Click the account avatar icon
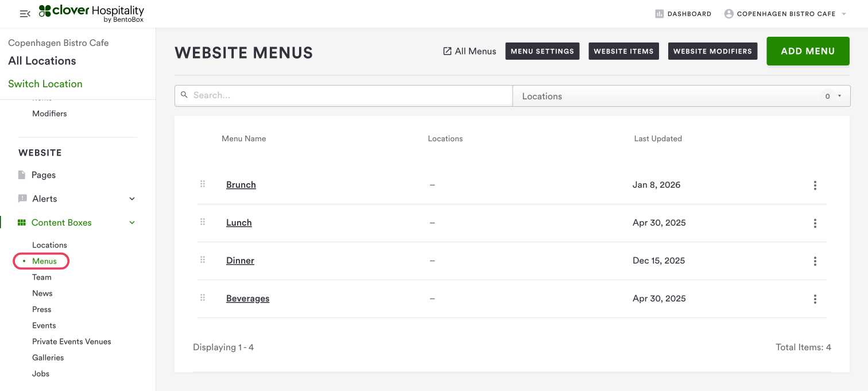The height and width of the screenshot is (391, 868). point(729,14)
